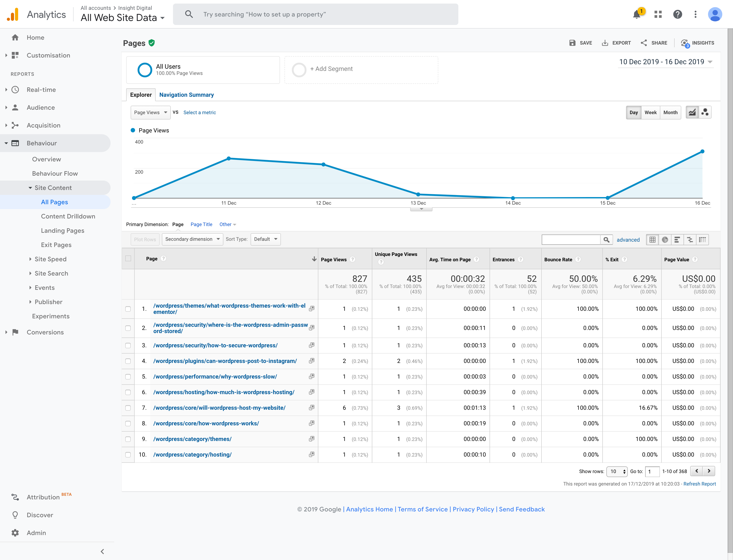
Task: Check row 5 why-wordpress-slow
Action: point(128,377)
